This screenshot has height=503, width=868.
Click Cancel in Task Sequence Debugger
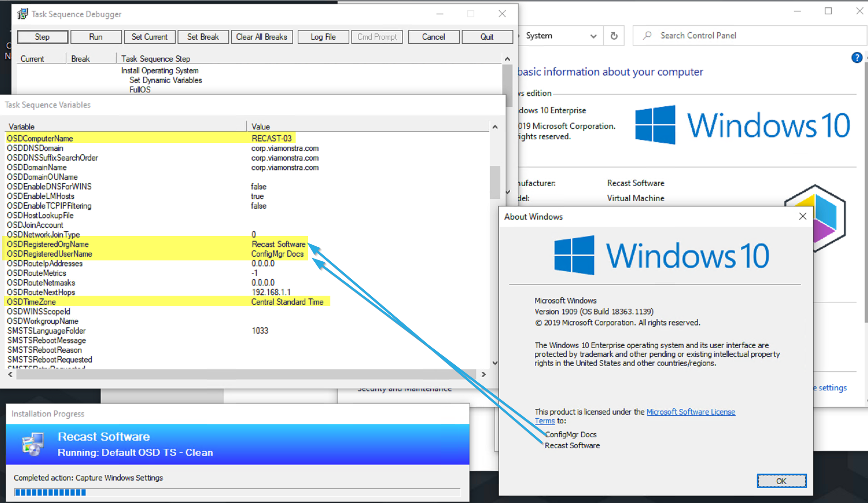point(433,37)
